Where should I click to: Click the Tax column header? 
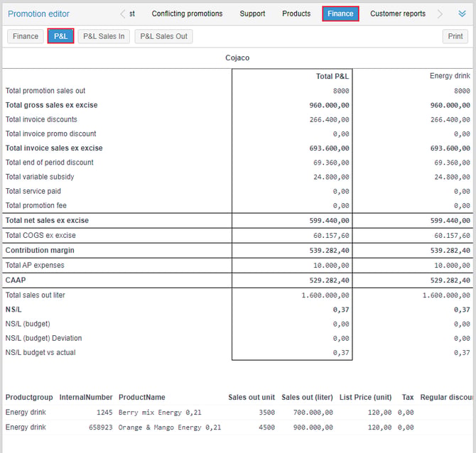(408, 397)
